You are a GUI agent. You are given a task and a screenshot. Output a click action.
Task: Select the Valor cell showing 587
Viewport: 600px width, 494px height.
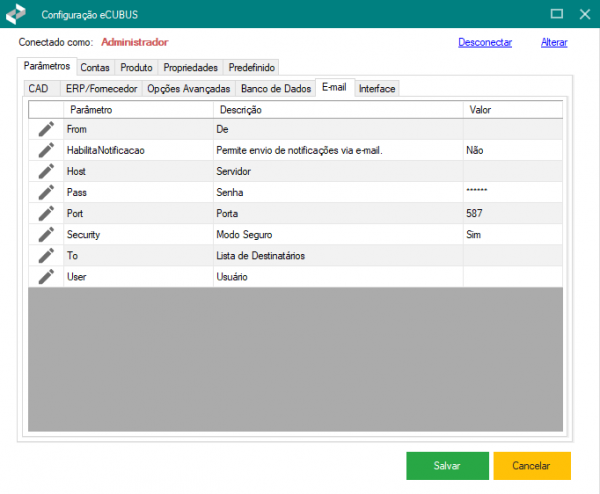[513, 214]
